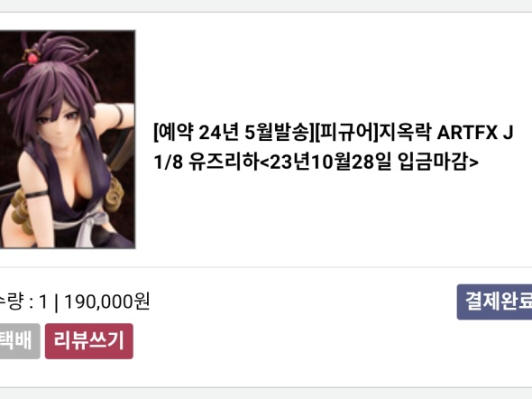Viewport: 532px width, 399px height.
Task: Click the 24년 5월발송 shipping date text
Action: 252,133
